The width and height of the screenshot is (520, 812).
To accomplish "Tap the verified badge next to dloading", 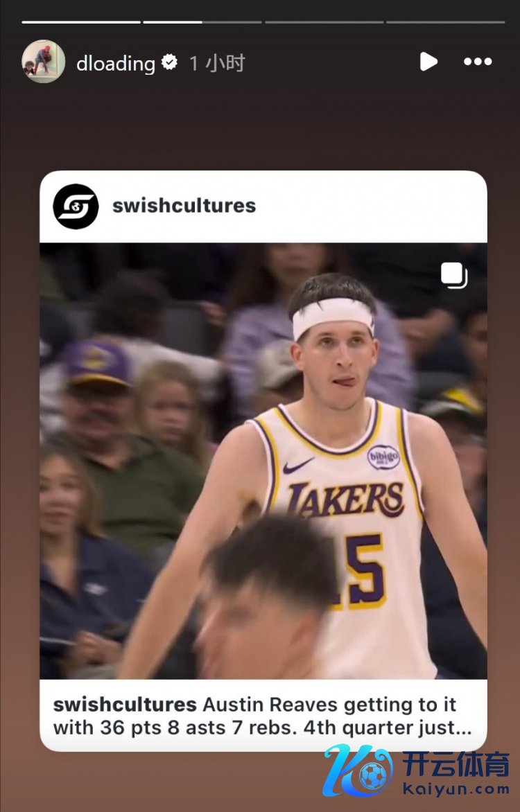I will click(x=169, y=62).
